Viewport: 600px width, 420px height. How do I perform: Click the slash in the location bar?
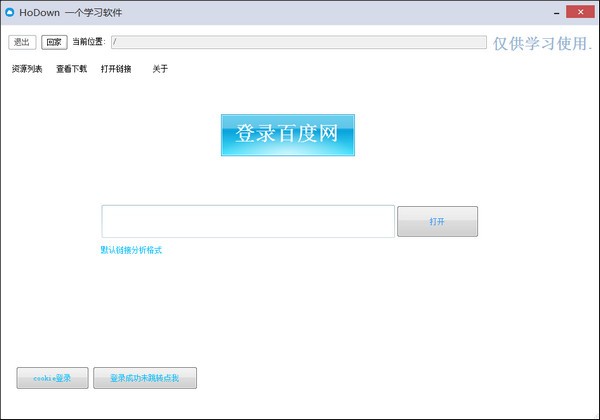tap(116, 42)
